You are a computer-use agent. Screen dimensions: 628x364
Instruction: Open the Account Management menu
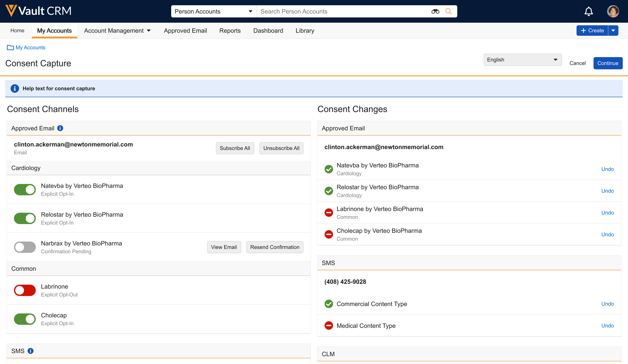coord(117,30)
